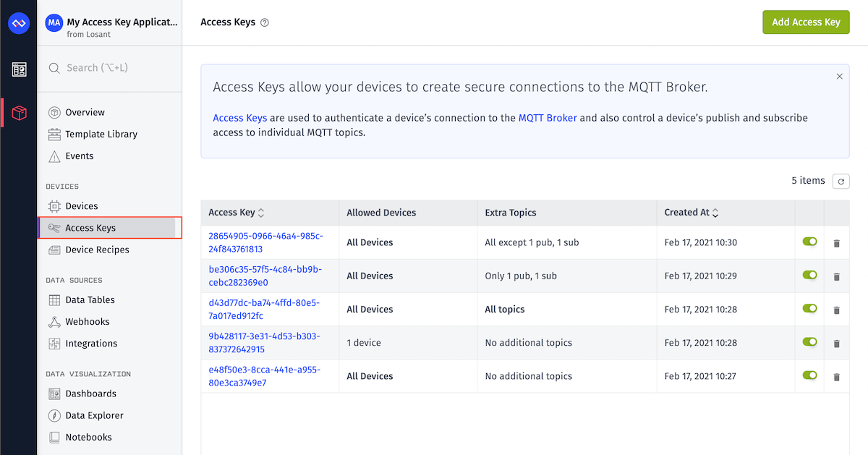This screenshot has width=868, height=455.
Task: Click the '1 device' cell
Action: [x=364, y=343]
